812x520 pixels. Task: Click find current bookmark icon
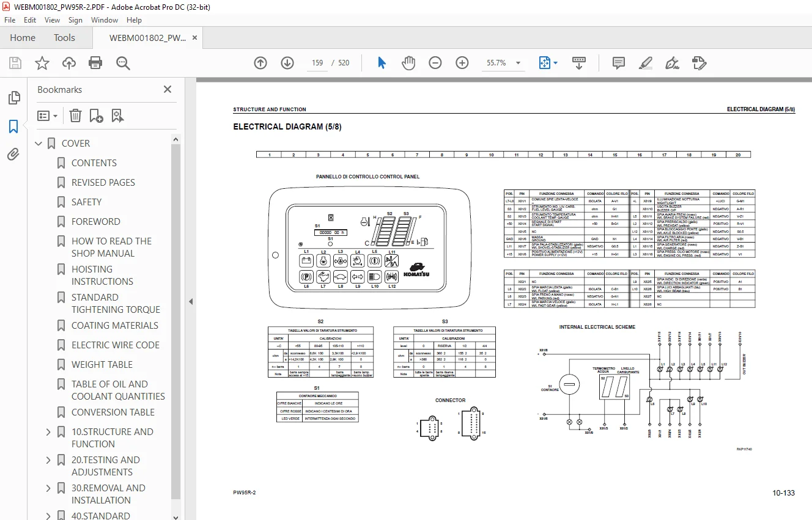[118, 115]
